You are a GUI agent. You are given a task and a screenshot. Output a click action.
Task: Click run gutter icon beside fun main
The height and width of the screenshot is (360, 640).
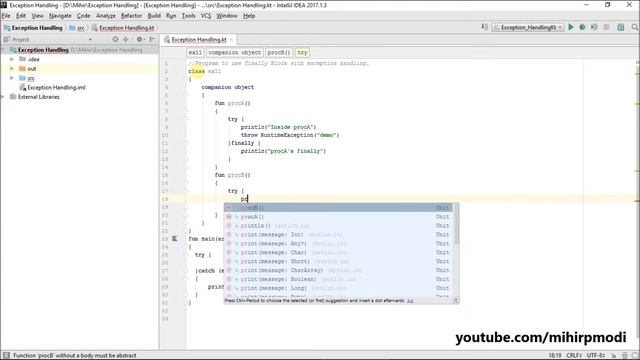click(175, 239)
